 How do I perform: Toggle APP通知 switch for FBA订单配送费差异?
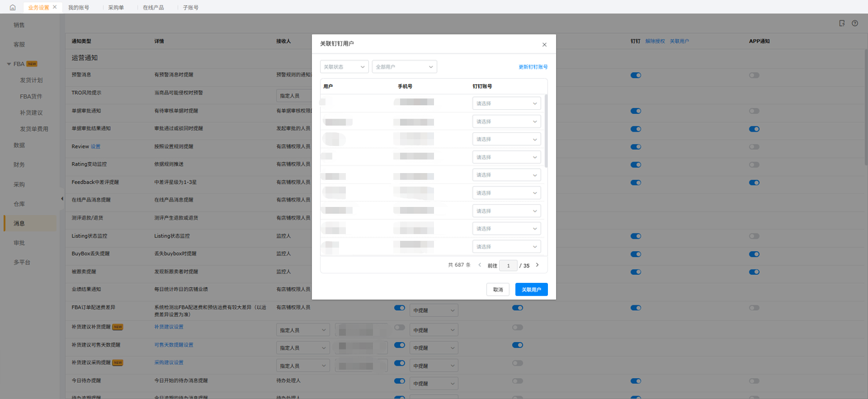754,307
